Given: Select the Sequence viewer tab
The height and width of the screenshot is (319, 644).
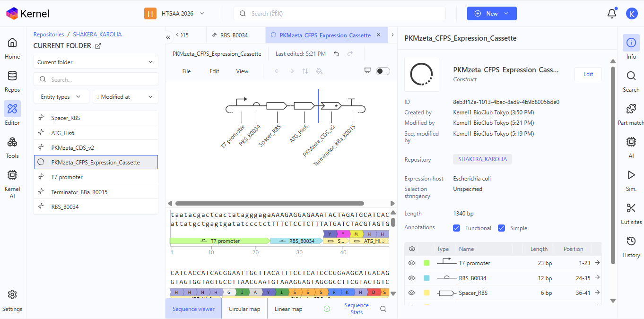Looking at the screenshot, I should pos(193,309).
